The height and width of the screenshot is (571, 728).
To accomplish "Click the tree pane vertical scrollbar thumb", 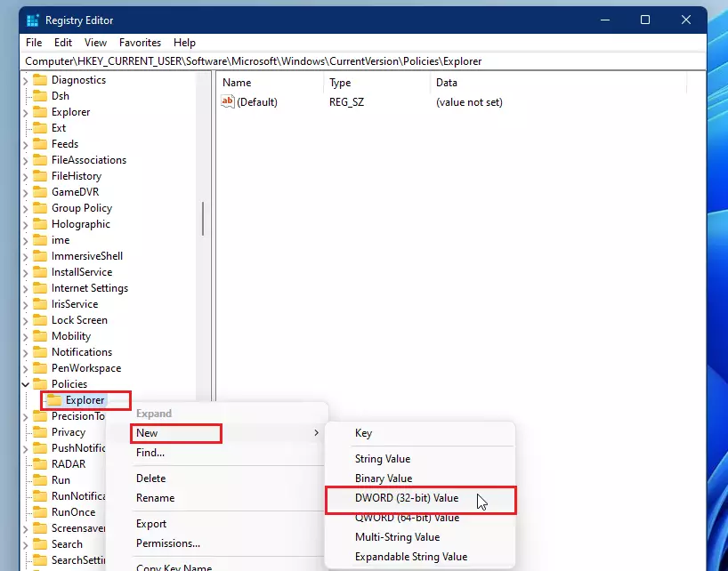I will [x=203, y=219].
